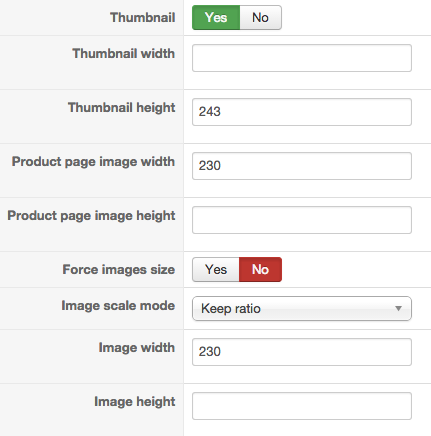Focus the Product page image height field

302,220
